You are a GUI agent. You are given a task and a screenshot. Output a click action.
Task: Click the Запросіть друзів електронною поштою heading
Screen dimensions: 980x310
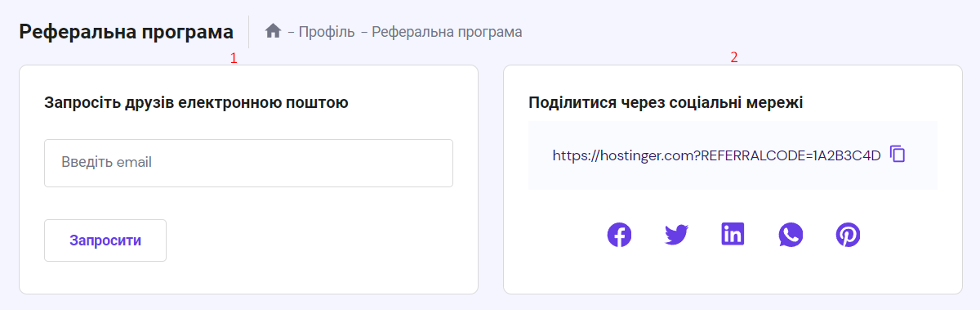[x=196, y=103]
